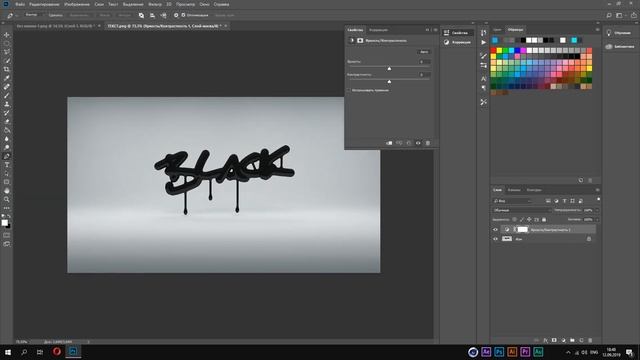Collapse the Properties panel with arrows
Image resolution: width=640 pixels, height=360 pixels.
click(427, 30)
